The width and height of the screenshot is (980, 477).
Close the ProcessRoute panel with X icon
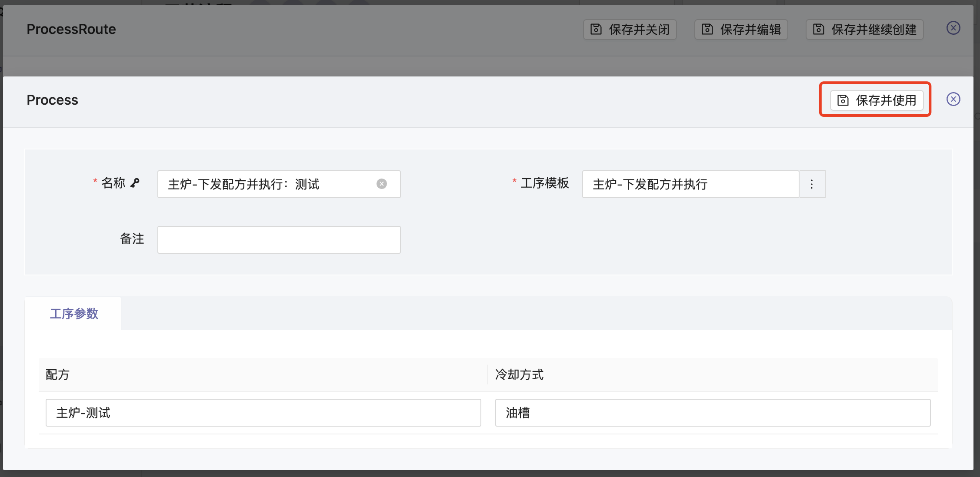tap(953, 28)
